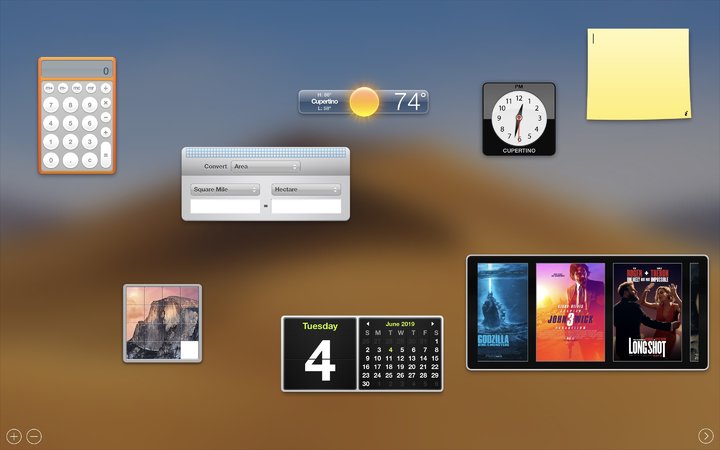Clear the calculator with the c key
This screenshot has height=450, width=720.
click(x=90, y=160)
